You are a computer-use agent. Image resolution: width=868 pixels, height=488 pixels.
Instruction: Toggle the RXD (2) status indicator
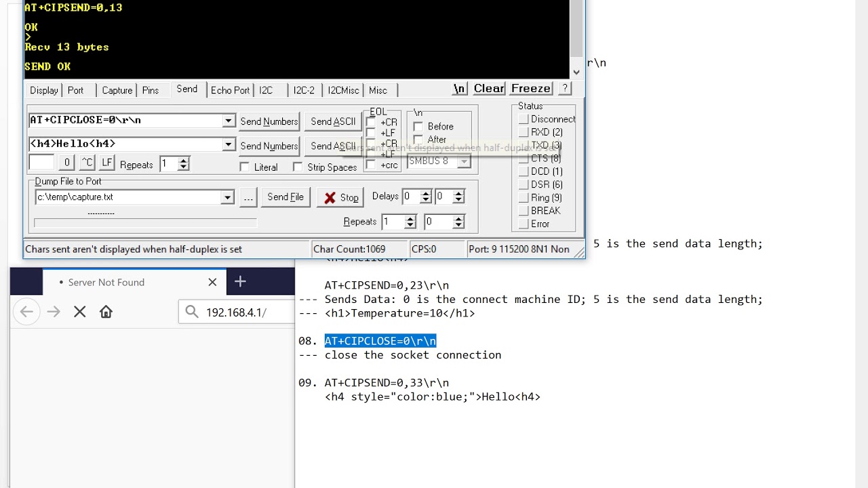pos(524,132)
